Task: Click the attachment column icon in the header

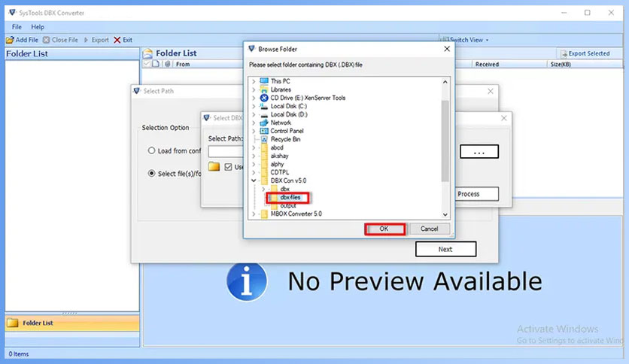Action: point(168,64)
